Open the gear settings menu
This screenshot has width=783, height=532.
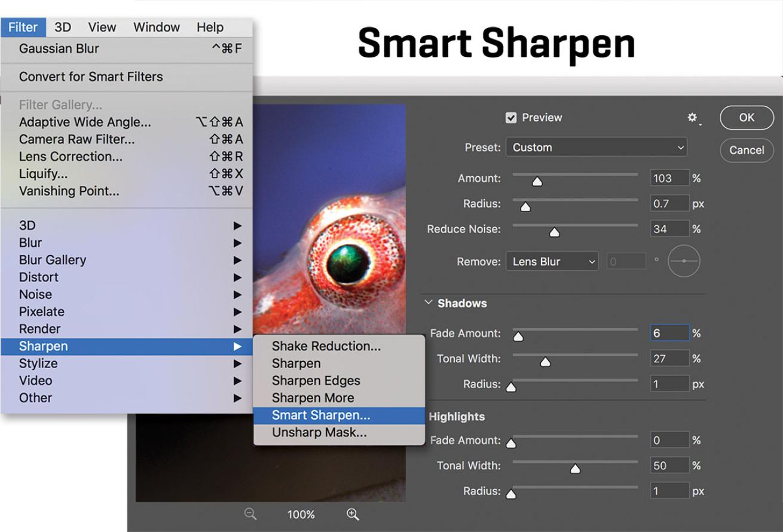693,118
